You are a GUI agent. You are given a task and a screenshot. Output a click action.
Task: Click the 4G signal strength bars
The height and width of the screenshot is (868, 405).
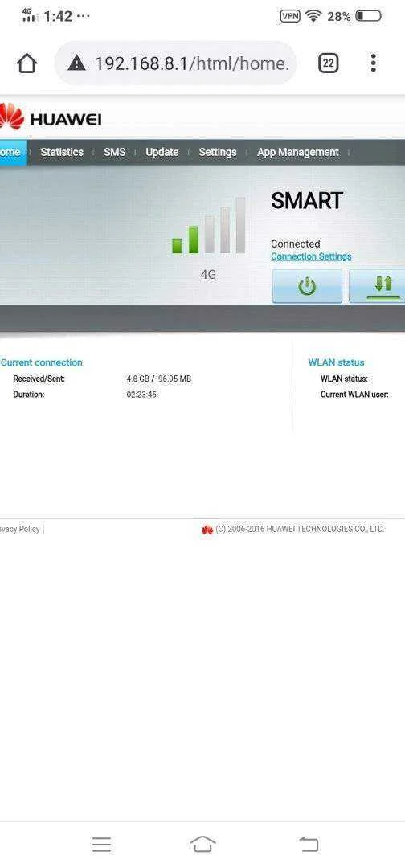[x=209, y=225]
